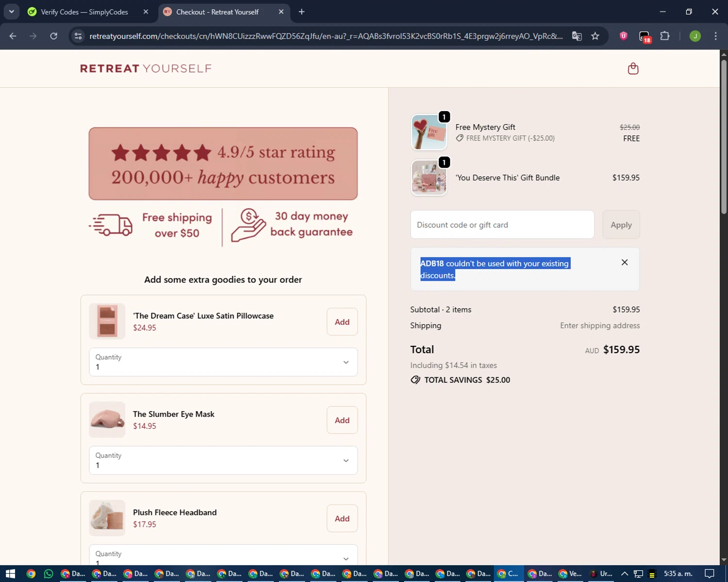Open the Windows Start menu
The width and height of the screenshot is (728, 582).
pyautogui.click(x=11, y=574)
